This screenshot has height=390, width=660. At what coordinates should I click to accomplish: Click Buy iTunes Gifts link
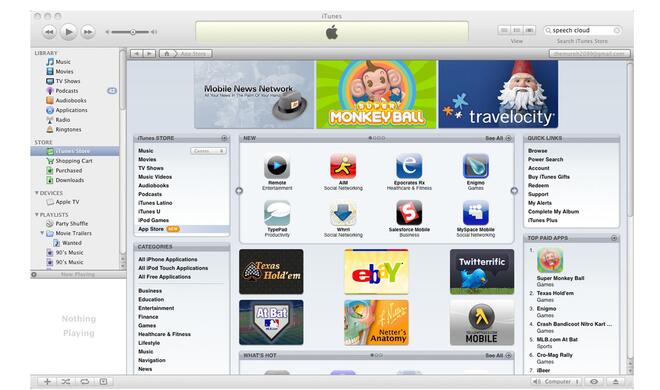(x=549, y=177)
